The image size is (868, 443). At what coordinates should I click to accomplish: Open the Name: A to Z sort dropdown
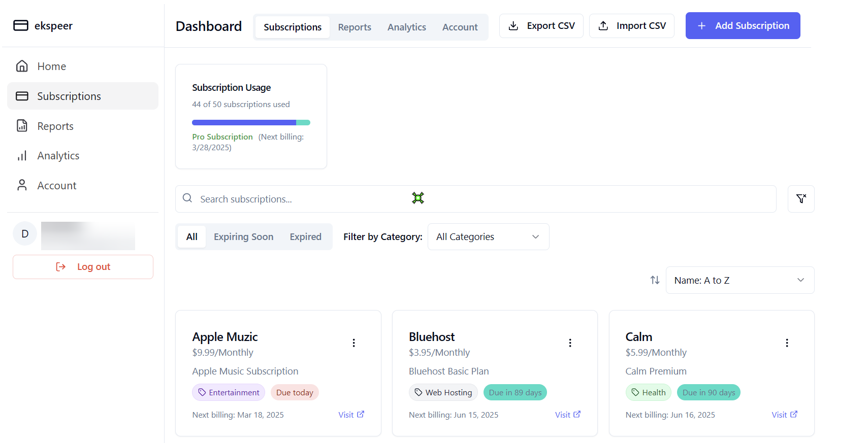[740, 280]
